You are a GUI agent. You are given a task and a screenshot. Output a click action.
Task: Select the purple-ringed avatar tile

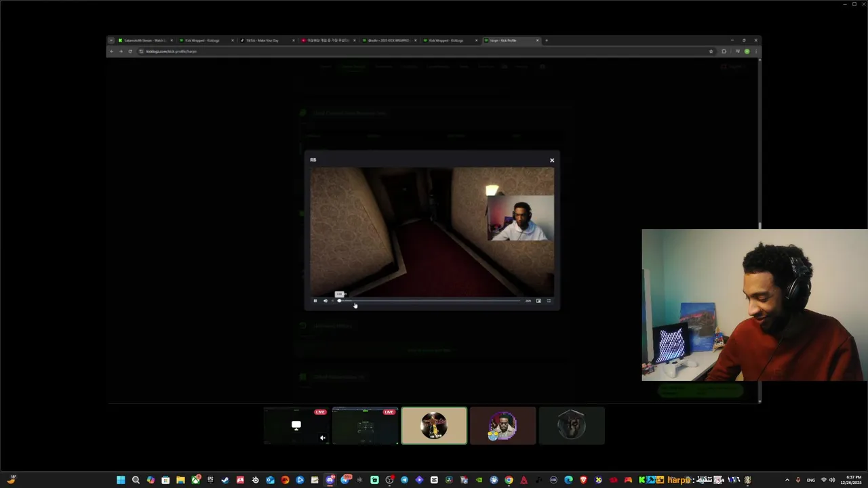point(502,426)
